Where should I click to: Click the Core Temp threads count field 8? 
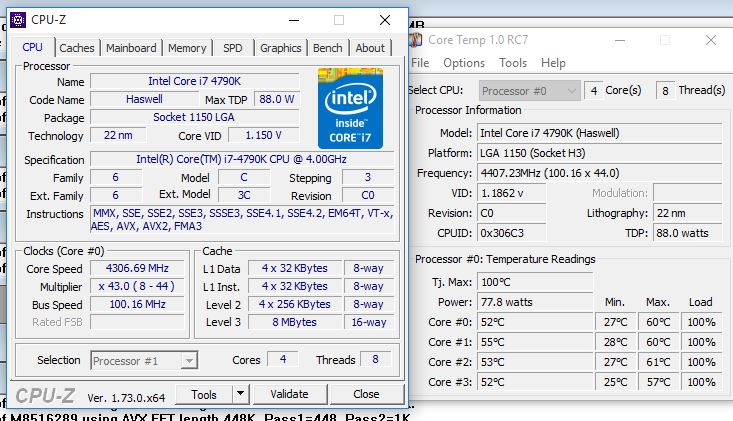coord(665,91)
